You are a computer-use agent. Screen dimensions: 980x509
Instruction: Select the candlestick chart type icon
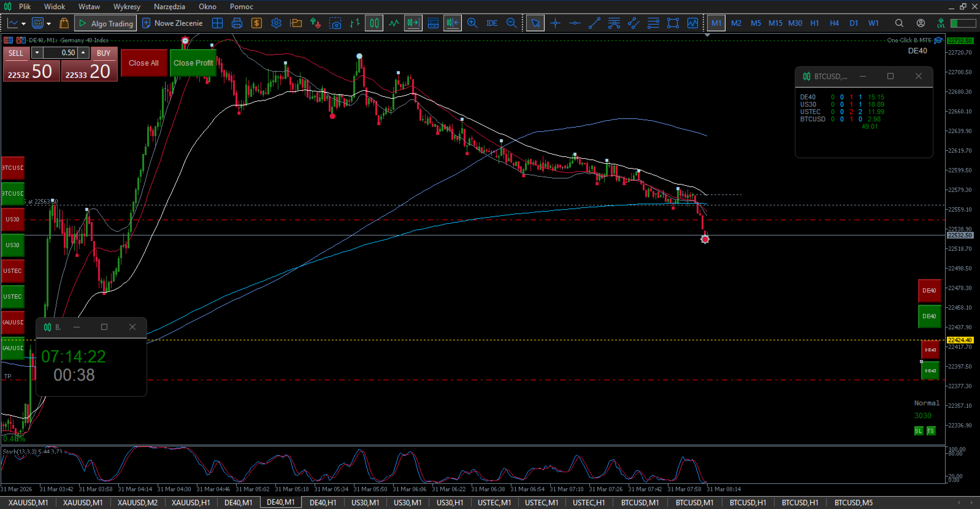[x=374, y=23]
